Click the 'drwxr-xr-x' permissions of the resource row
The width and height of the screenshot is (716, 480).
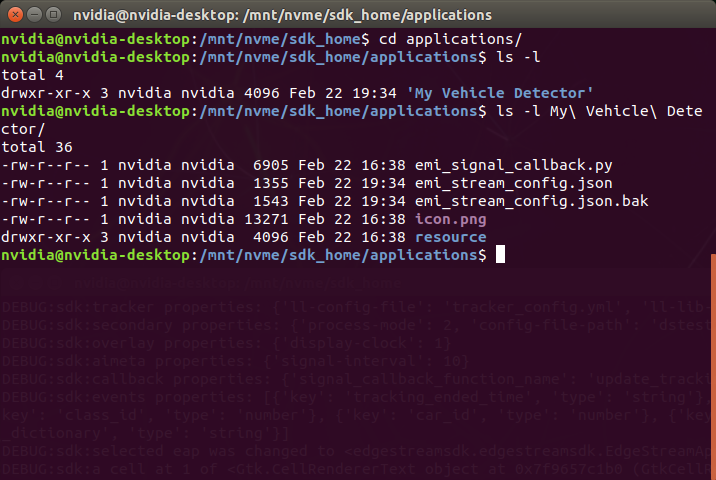pyautogui.click(x=46, y=237)
